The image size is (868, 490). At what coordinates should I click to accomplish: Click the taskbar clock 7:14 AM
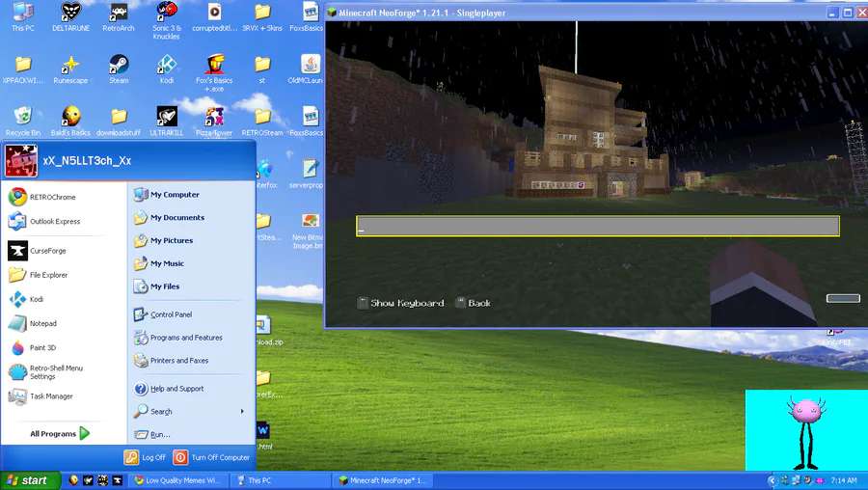click(844, 480)
